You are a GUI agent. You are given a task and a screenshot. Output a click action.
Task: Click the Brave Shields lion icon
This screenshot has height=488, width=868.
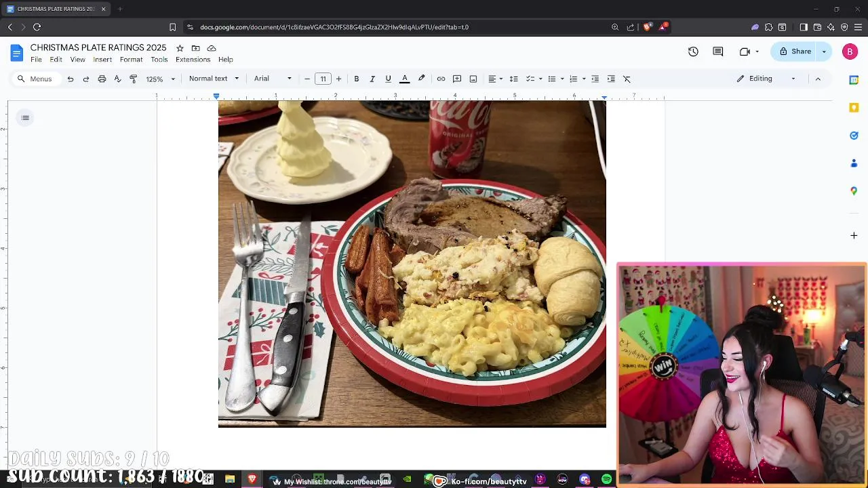[647, 27]
